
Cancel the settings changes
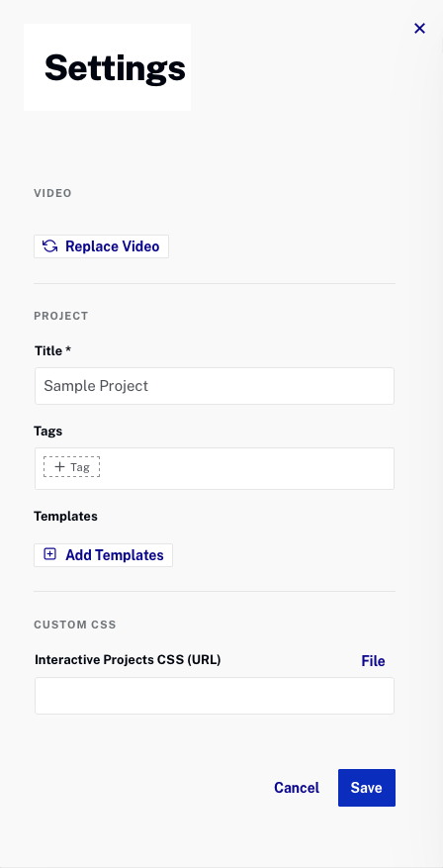297,788
